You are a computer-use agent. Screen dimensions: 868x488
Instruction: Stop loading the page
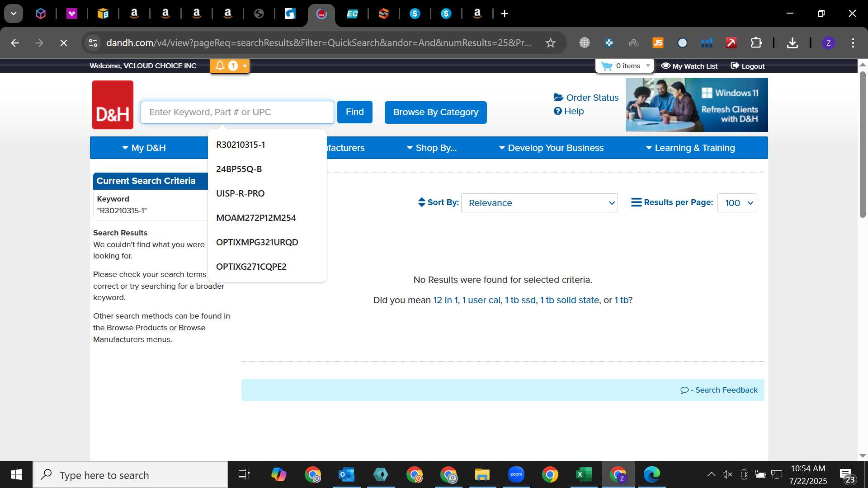pos(64,43)
